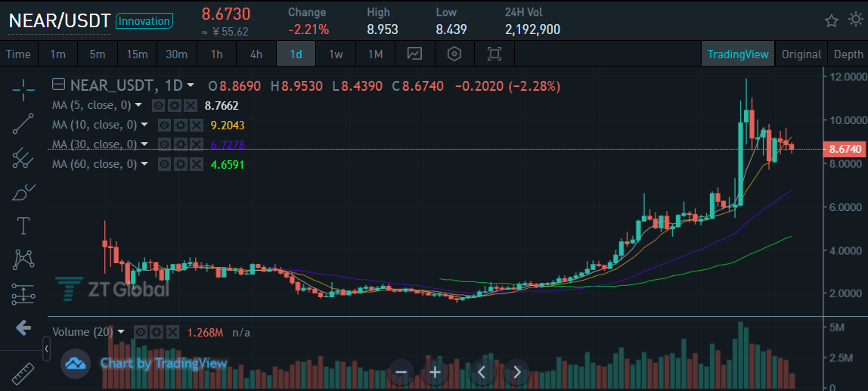Open chart settings hexagon icon

454,54
